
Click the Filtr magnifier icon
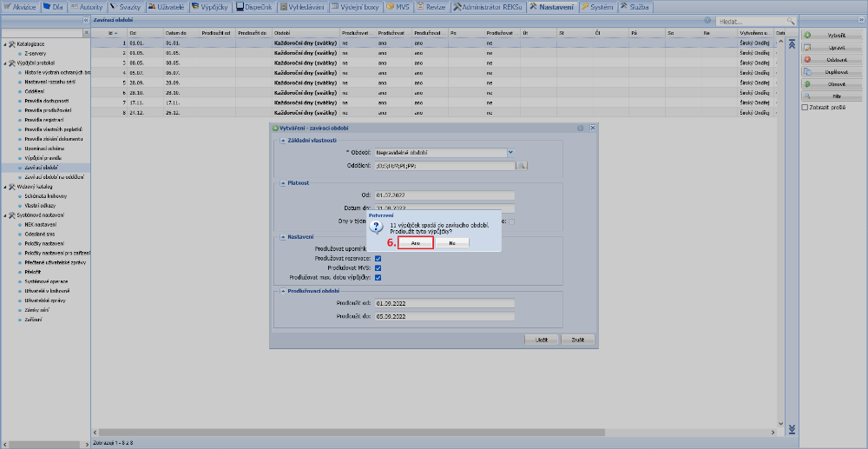(808, 96)
